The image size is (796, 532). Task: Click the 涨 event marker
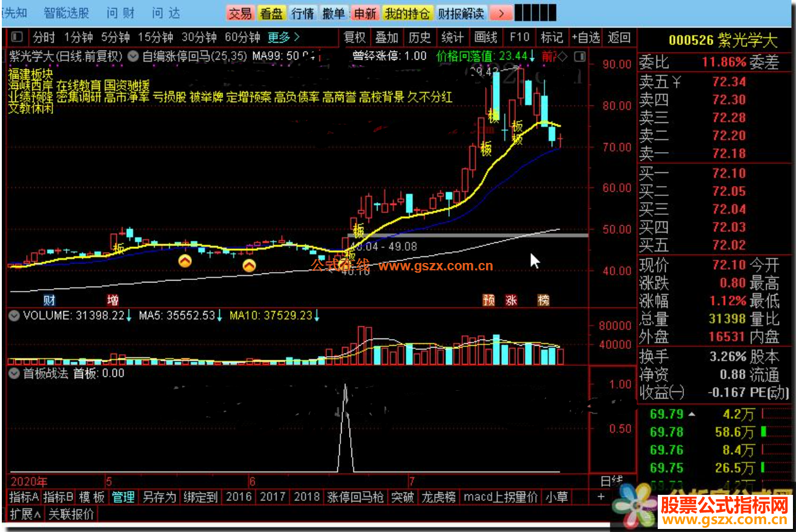[x=511, y=300]
